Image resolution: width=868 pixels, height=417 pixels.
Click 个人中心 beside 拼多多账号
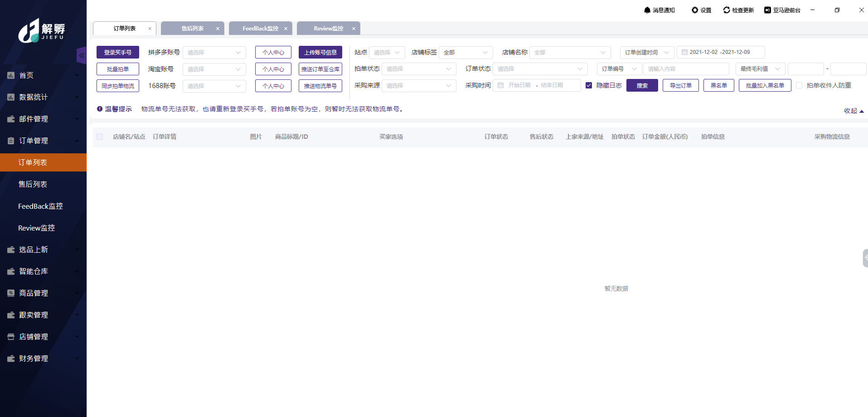point(273,53)
